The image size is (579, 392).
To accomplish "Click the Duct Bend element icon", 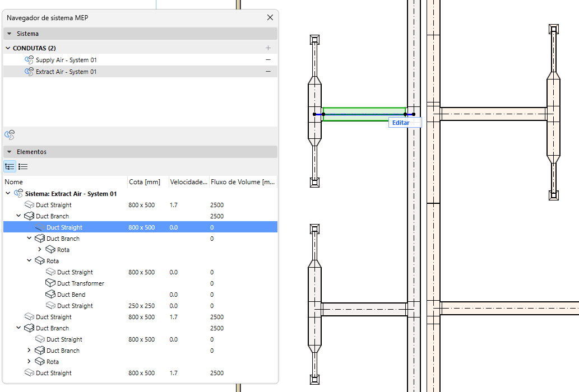I will click(50, 295).
